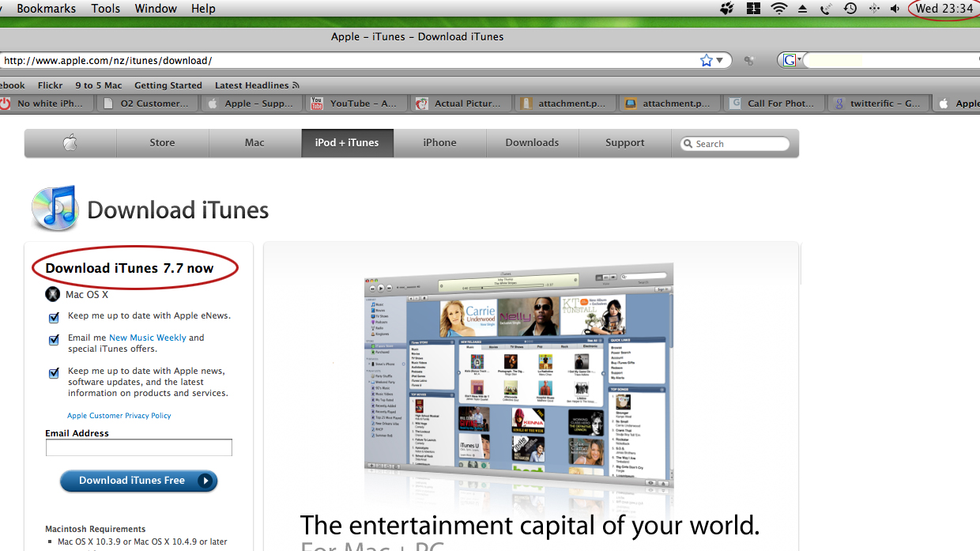Switch to the 'Call For Phot...' tab
This screenshot has width=980, height=551.
pos(775,104)
